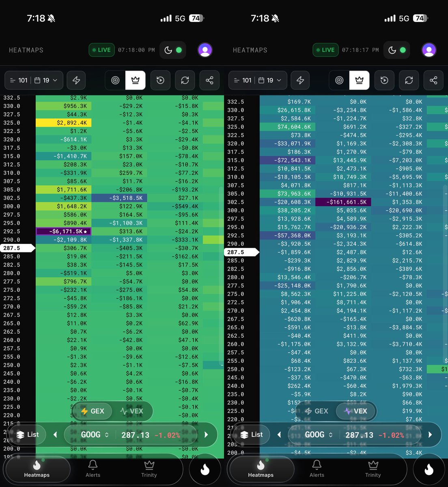
Task: Click the crown heatmap mode icon
Action: tap(135, 80)
